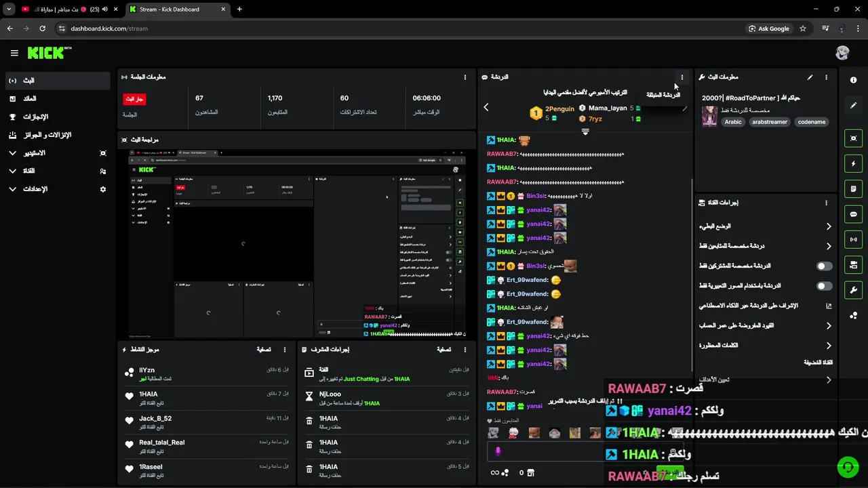Toggle wrench moderator widget icon in right rail

[853, 290]
